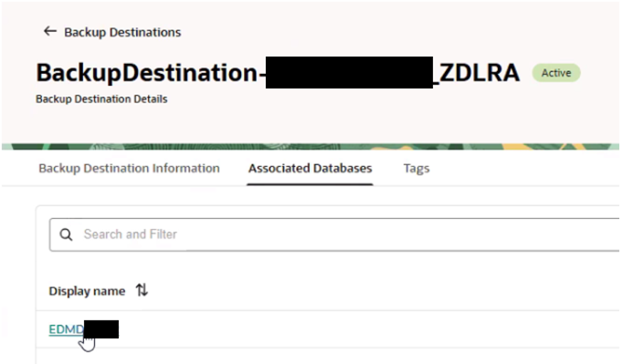
Task: Click the redacted block beside EDMD
Action: tap(101, 329)
